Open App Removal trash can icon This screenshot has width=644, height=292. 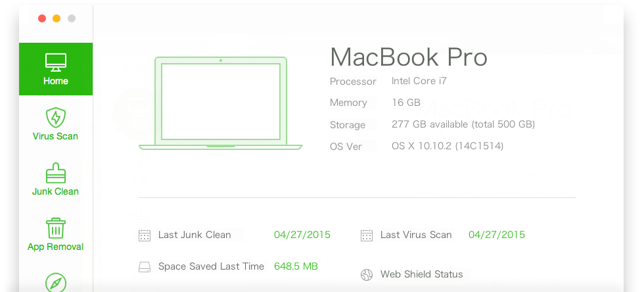click(55, 229)
